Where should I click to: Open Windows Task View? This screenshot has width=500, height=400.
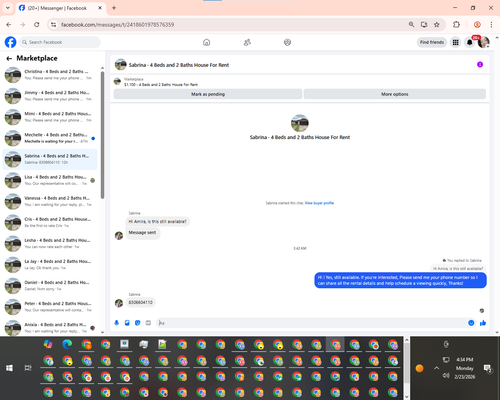pyautogui.click(x=28, y=368)
